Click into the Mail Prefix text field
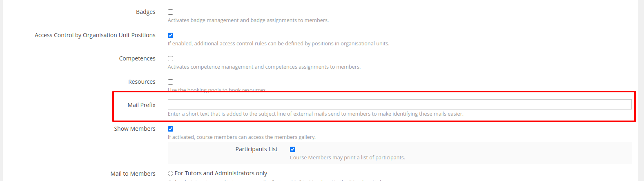Image resolution: width=644 pixels, height=181 pixels. (399, 105)
